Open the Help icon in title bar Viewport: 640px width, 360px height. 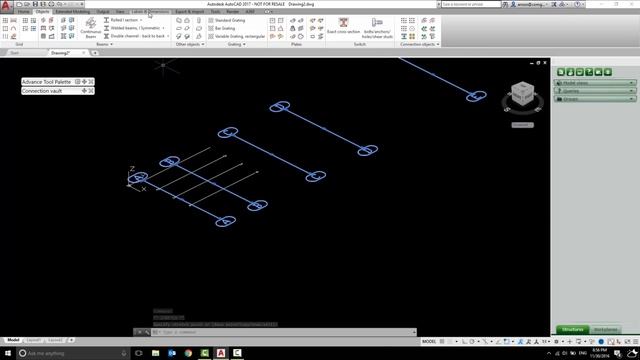577,4
